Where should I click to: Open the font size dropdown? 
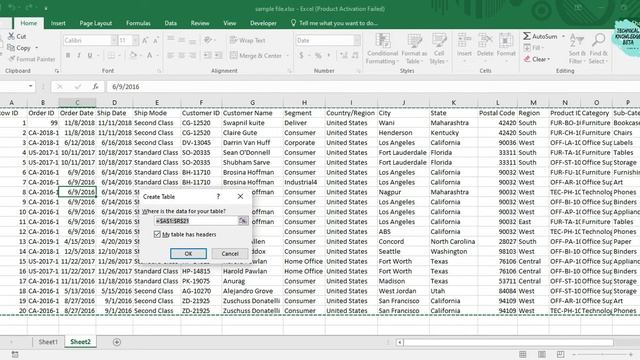pyautogui.click(x=135, y=40)
